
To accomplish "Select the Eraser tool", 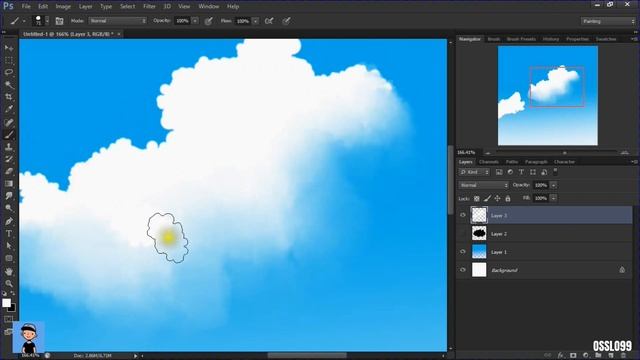I will click(x=9, y=171).
